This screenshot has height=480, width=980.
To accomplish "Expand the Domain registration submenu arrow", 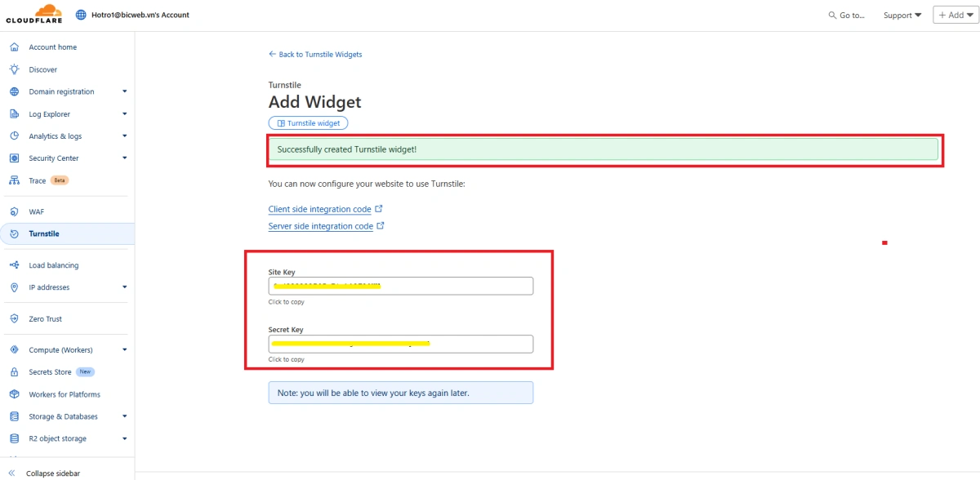I will (125, 91).
